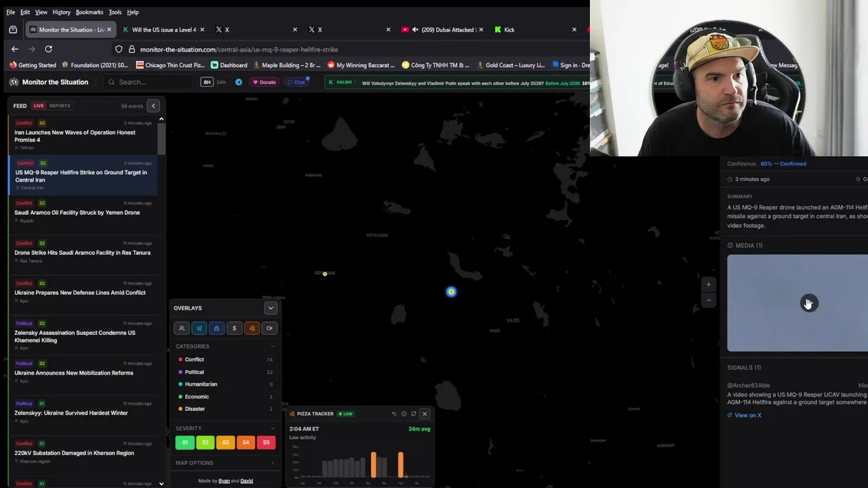Filter by S3 severity

click(225, 443)
